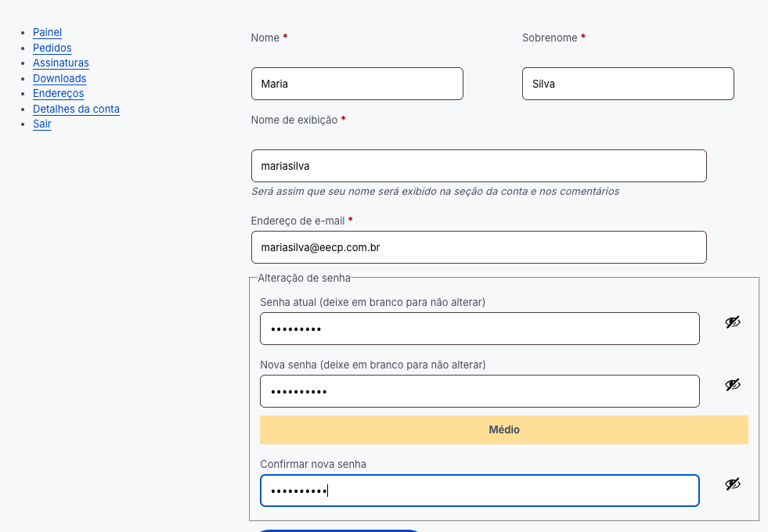Show the current password with its eye icon
This screenshot has width=768, height=532.
[733, 322]
